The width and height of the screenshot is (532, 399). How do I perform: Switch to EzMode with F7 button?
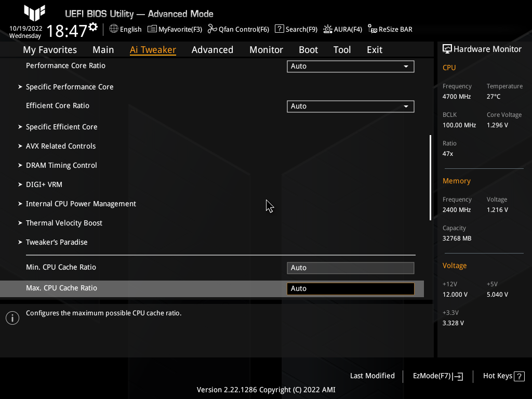coord(437,376)
